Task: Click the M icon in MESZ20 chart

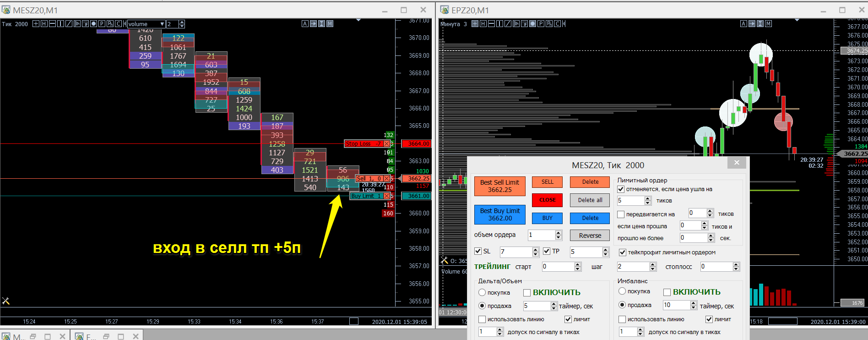Action: click(x=330, y=24)
